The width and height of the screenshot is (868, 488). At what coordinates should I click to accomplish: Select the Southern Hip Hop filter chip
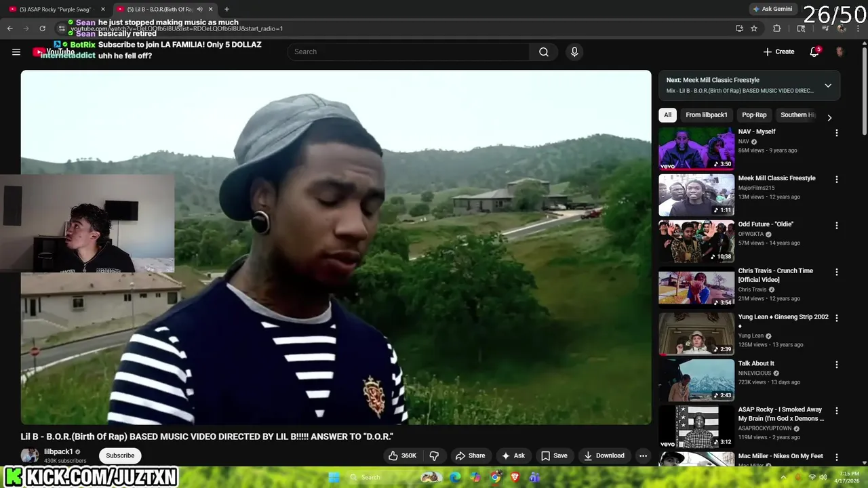click(x=797, y=115)
